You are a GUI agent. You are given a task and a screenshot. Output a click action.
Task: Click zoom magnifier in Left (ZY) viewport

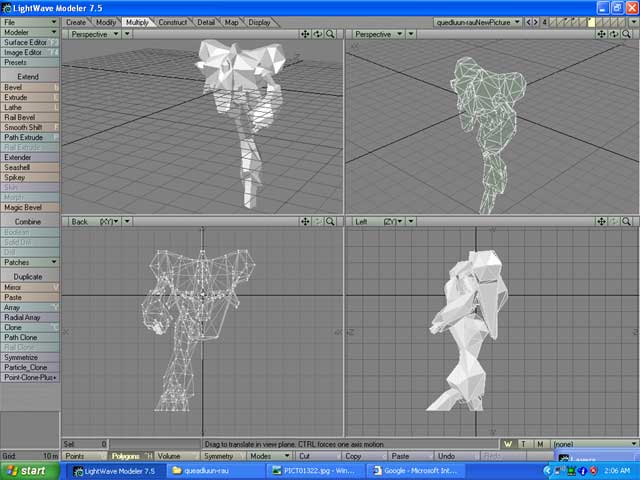point(627,221)
